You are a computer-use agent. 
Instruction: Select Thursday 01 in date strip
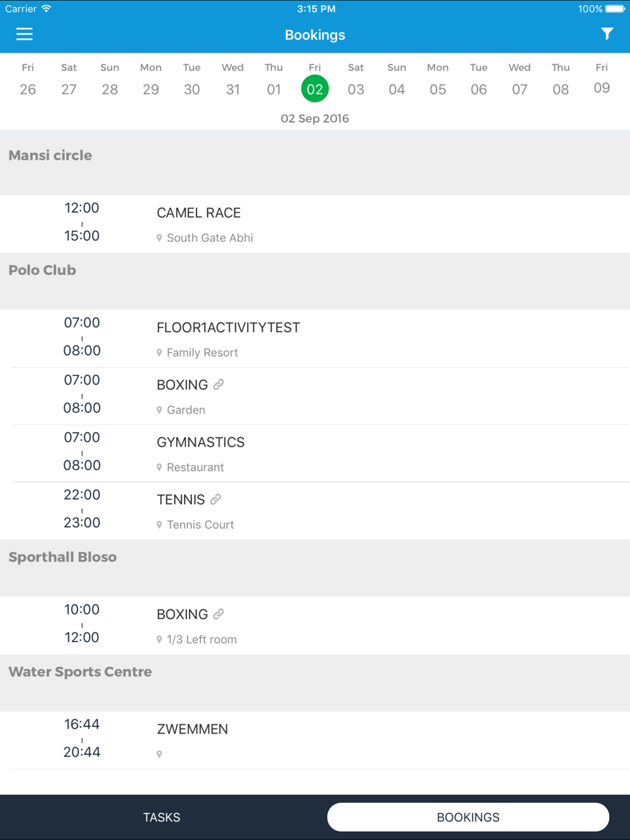click(x=273, y=80)
